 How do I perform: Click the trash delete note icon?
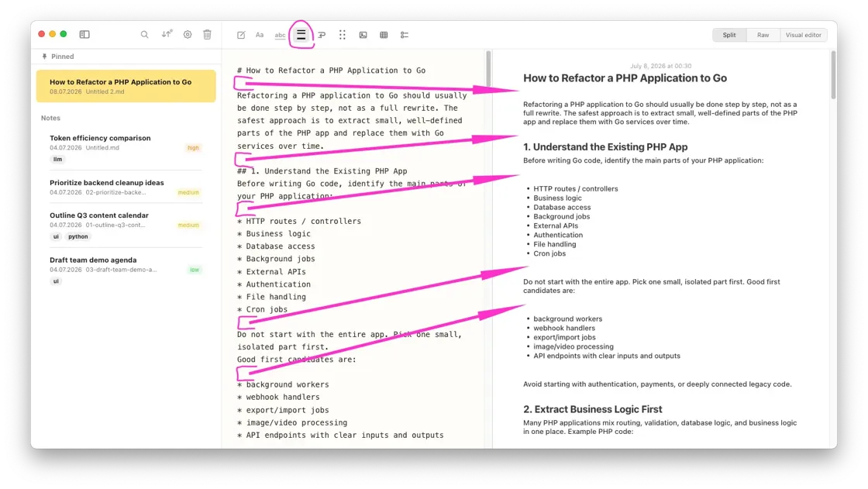207,34
